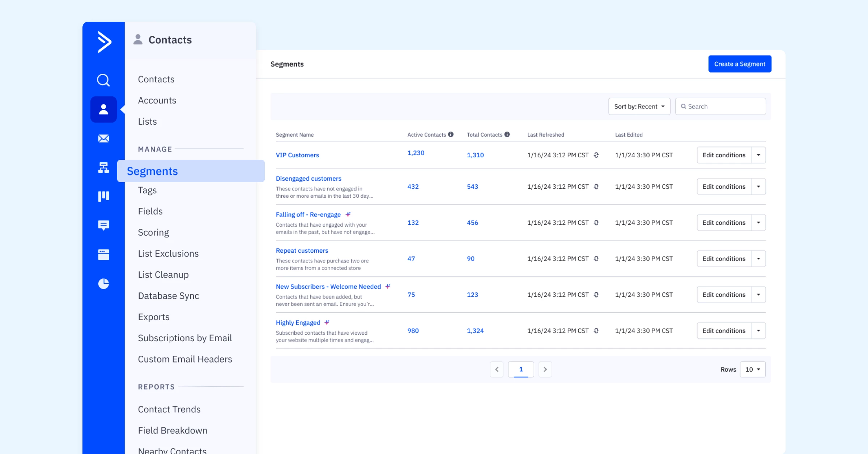Refresh the VIP Customers segment
Screen dimensions: 868x454
coord(596,155)
